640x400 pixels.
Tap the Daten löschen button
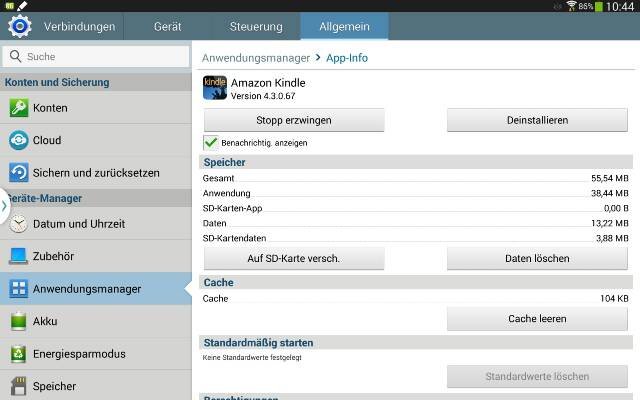(x=537, y=258)
